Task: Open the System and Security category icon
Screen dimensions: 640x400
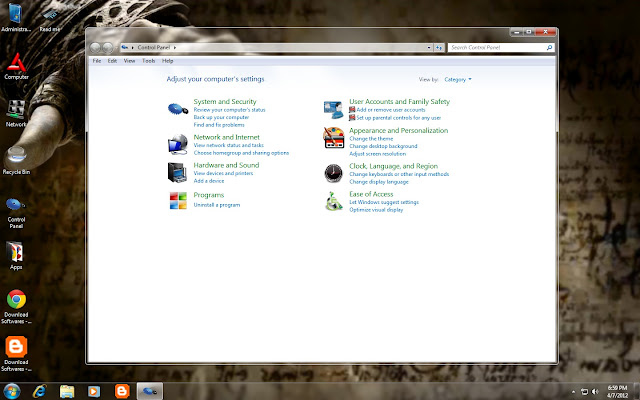Action: (178, 109)
